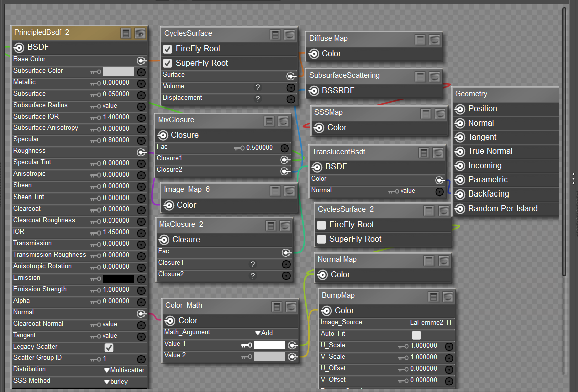The image size is (578, 392).
Task: Open the Emission black color swatch
Action: coord(118,279)
